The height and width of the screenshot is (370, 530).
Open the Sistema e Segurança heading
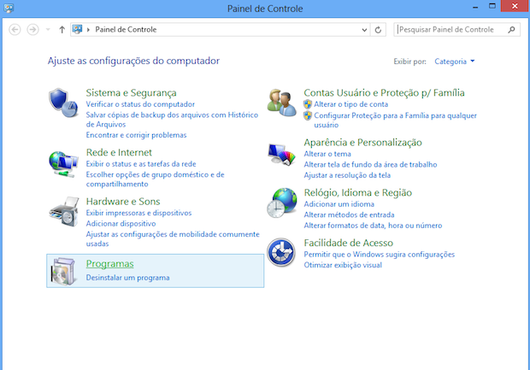tap(131, 93)
